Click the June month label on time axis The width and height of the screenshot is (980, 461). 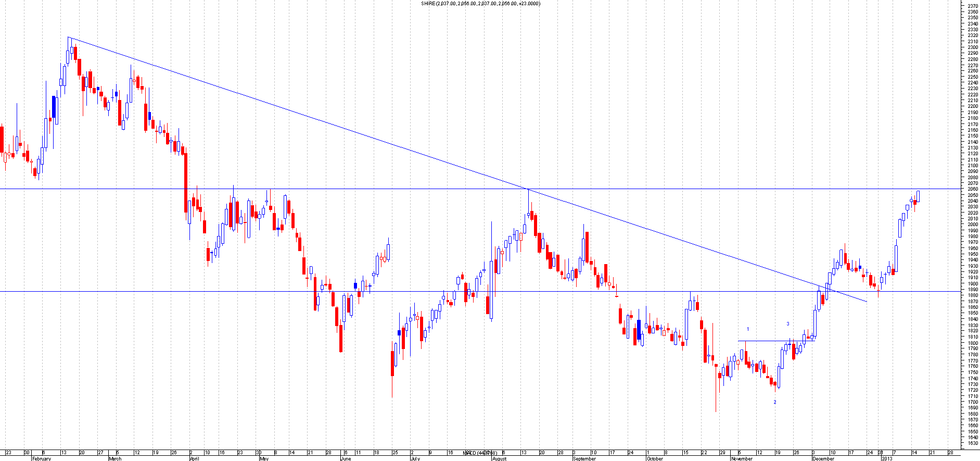[346, 458]
